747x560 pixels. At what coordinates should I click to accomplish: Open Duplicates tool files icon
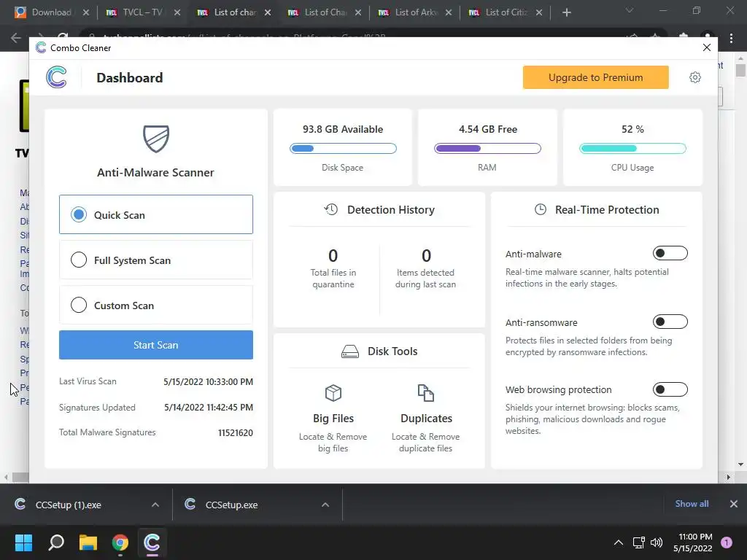point(426,393)
